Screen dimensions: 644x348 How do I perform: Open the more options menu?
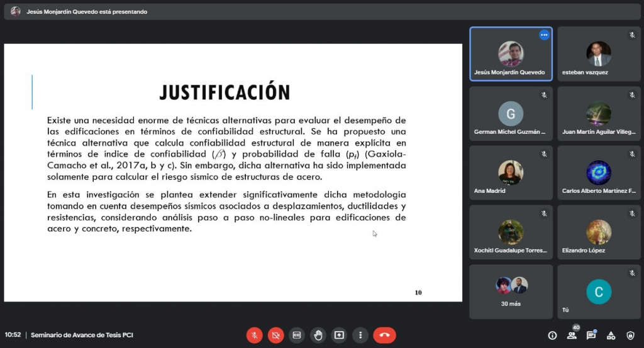click(x=360, y=335)
